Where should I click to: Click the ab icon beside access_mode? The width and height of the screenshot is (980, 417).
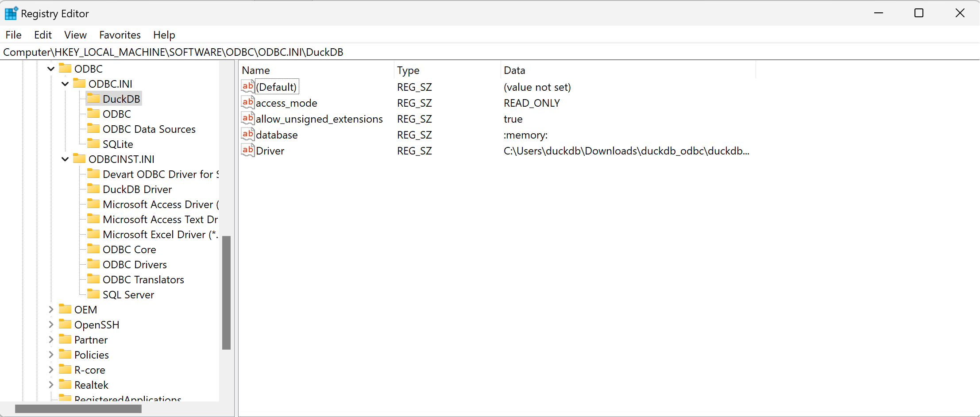coord(247,102)
